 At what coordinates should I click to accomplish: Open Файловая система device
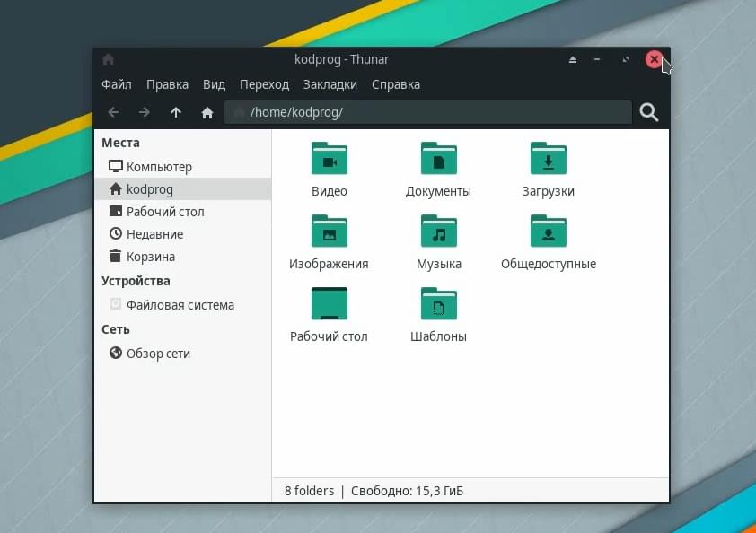(x=183, y=304)
